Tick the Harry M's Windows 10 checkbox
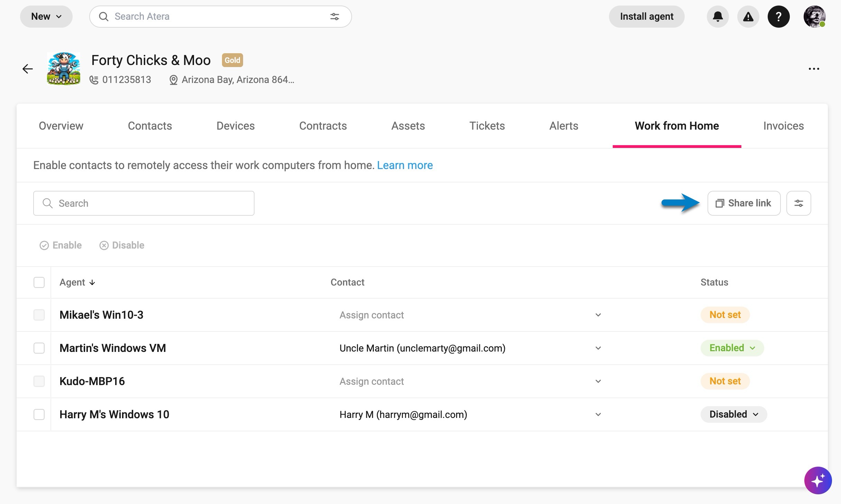The image size is (841, 504). click(39, 414)
